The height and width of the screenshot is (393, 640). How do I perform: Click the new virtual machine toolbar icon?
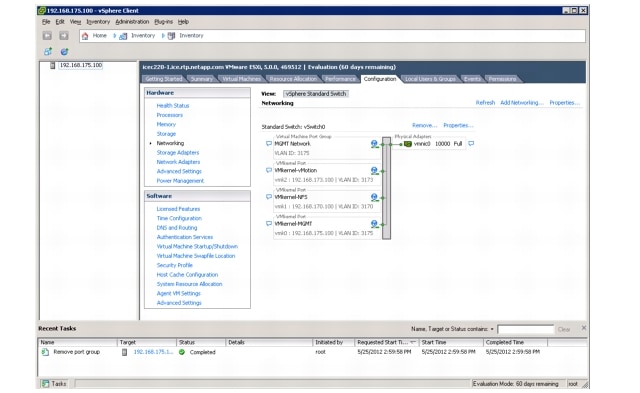tap(48, 51)
